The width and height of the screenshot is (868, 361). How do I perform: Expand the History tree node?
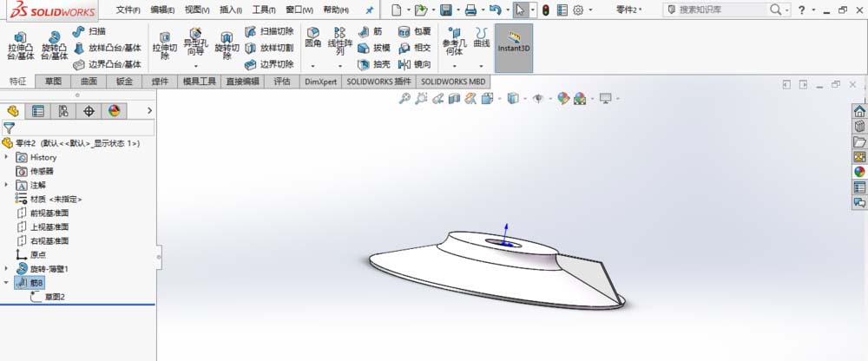8,157
